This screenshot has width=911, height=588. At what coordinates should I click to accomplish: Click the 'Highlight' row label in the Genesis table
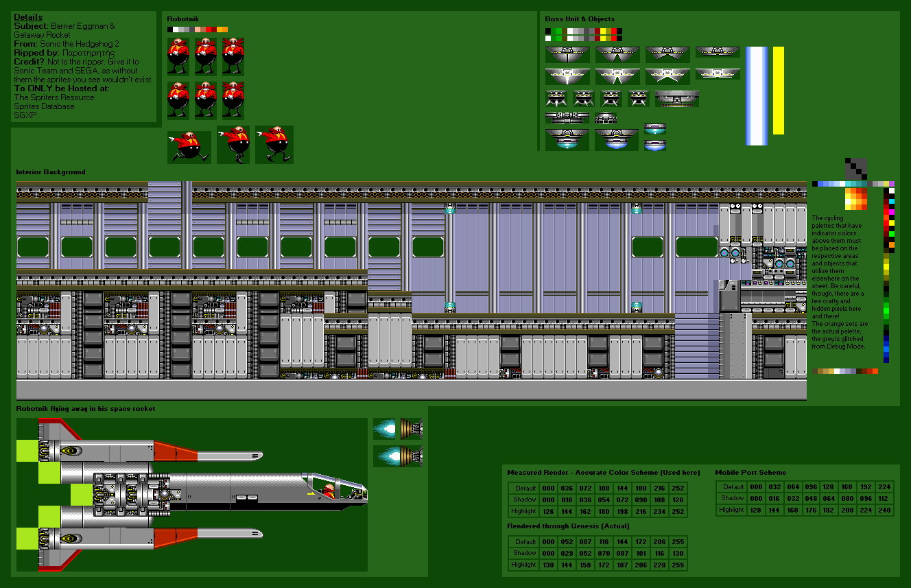pyautogui.click(x=523, y=565)
